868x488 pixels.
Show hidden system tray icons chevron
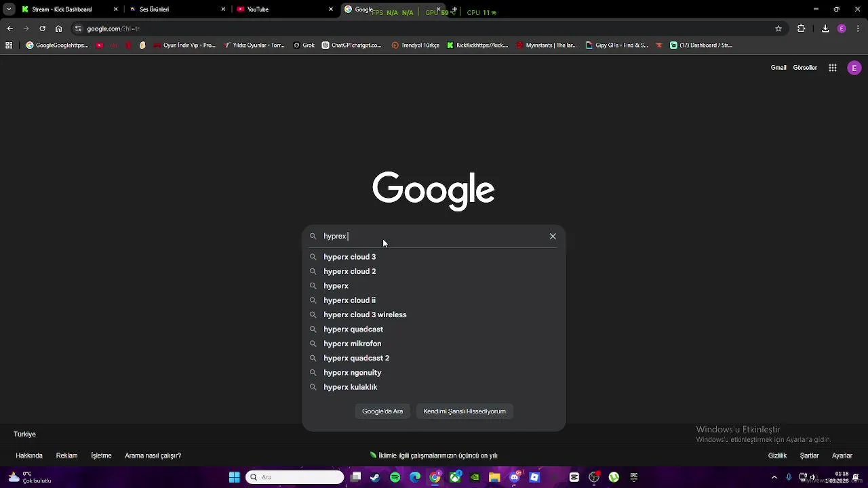coord(774,477)
